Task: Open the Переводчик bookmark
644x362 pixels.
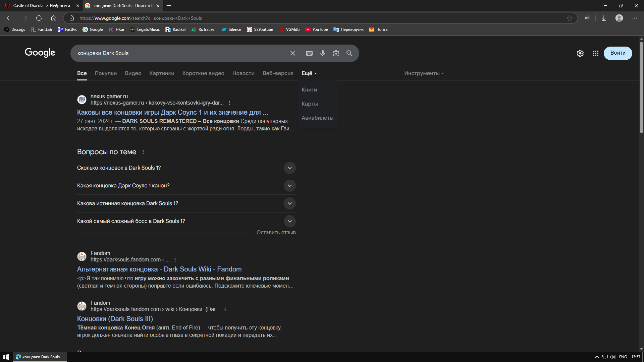Action: 348,29
